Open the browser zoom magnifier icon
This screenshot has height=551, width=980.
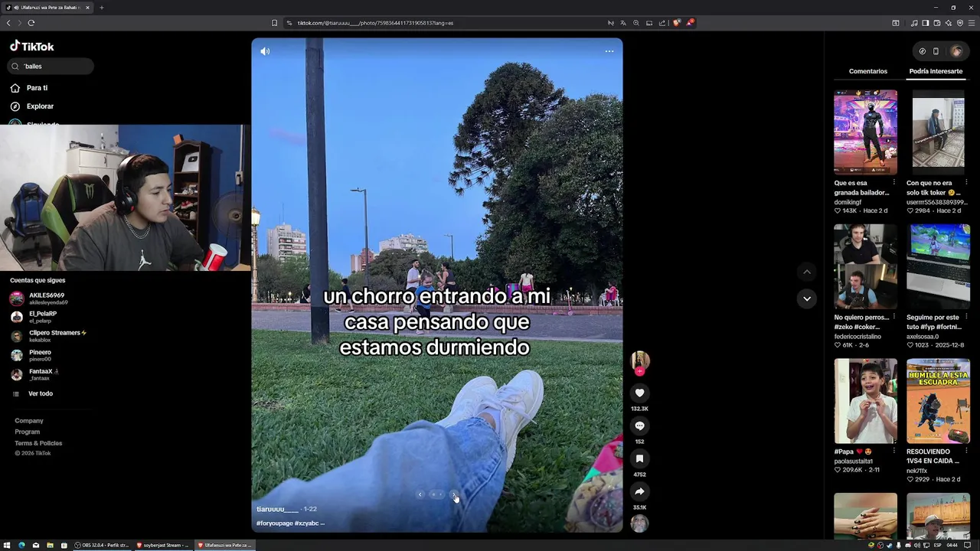tap(636, 23)
